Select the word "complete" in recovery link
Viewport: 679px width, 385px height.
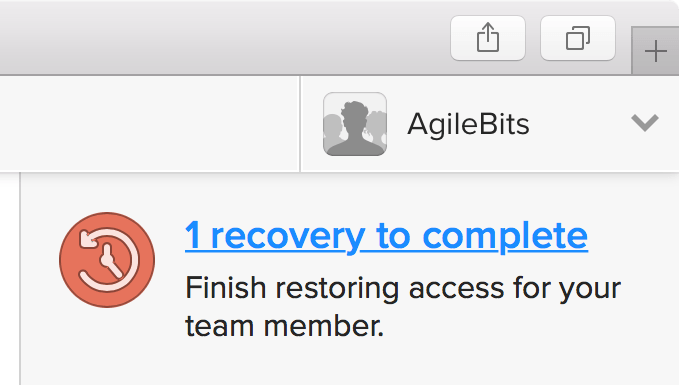coord(505,236)
